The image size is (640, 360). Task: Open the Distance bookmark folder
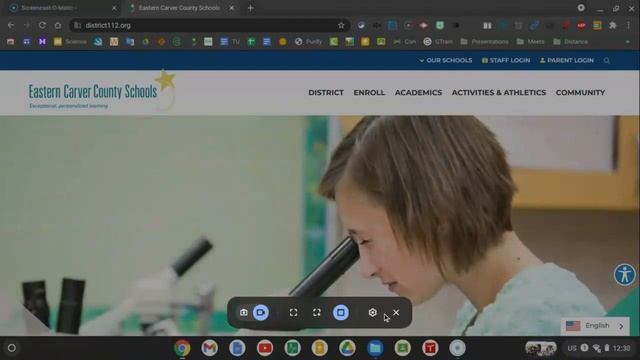(x=571, y=42)
